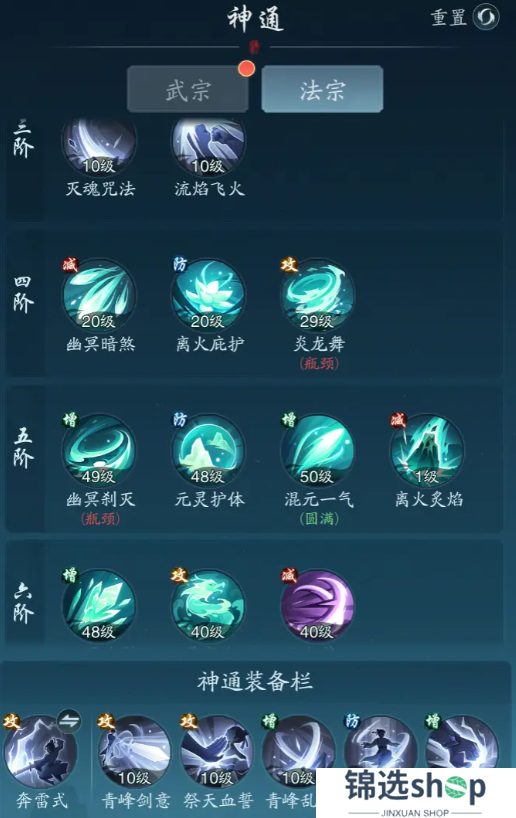
Task: Choose the 离火炙焰 level 1 skill
Action: (427, 451)
